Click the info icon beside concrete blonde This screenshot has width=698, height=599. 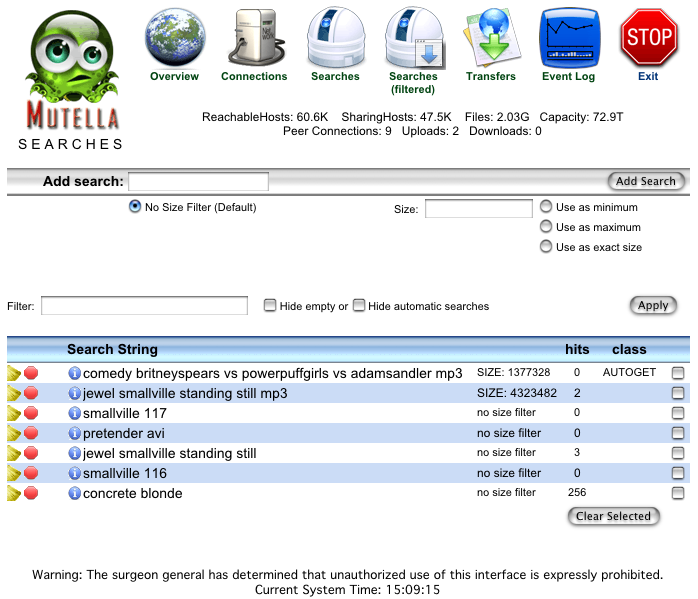pos(74,493)
